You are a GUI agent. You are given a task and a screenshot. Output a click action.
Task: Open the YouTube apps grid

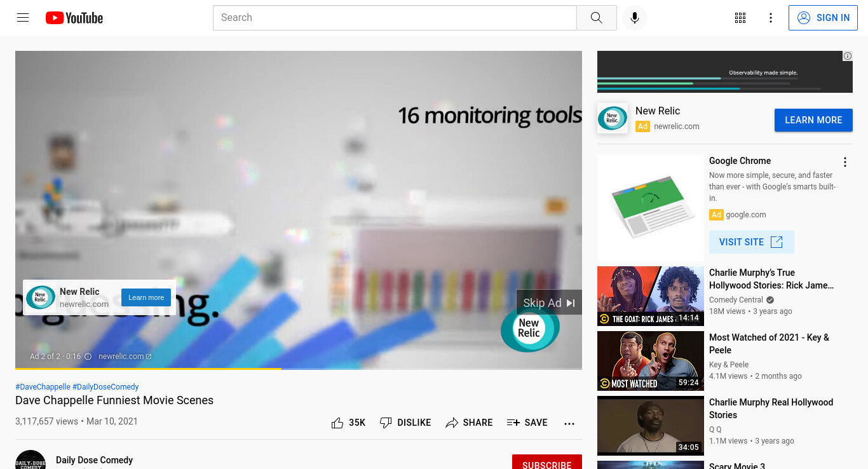740,18
